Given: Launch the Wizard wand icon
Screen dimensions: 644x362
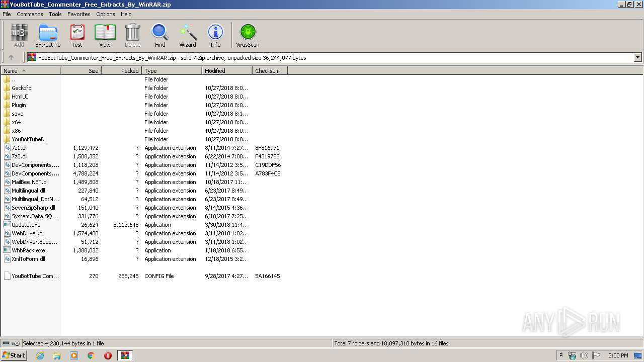Looking at the screenshot, I should pyautogui.click(x=188, y=36).
